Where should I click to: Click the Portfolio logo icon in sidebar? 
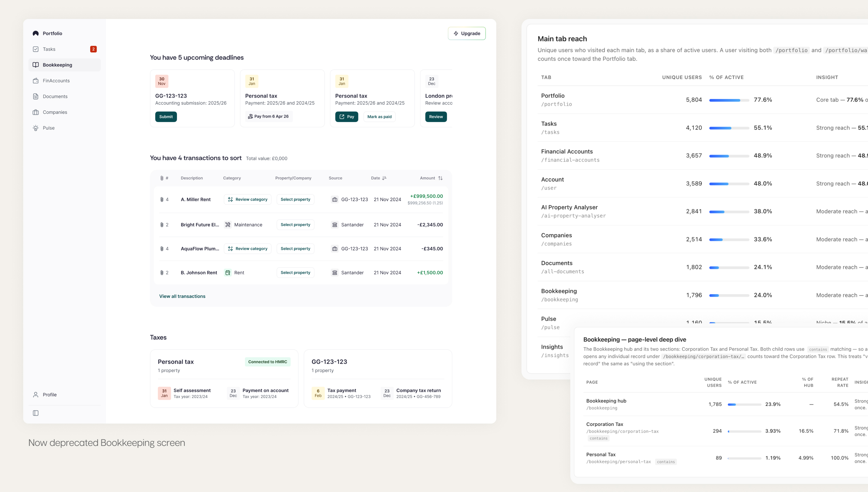coord(36,33)
